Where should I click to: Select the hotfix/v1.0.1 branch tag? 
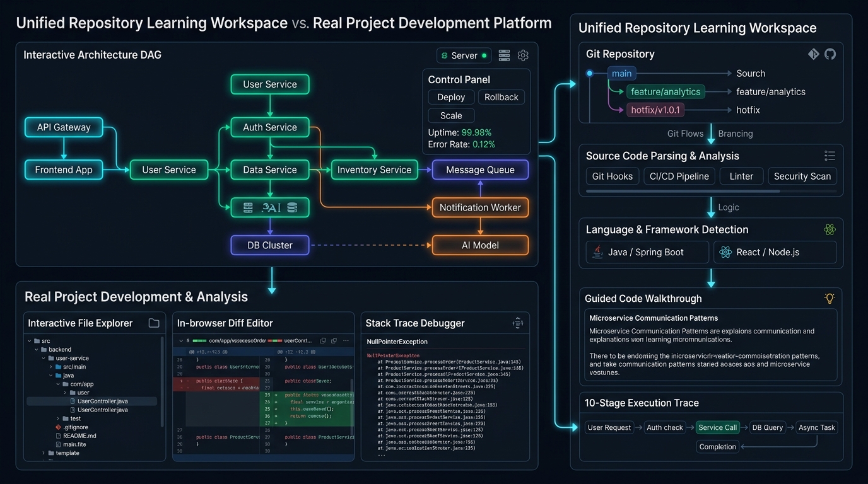tap(655, 110)
